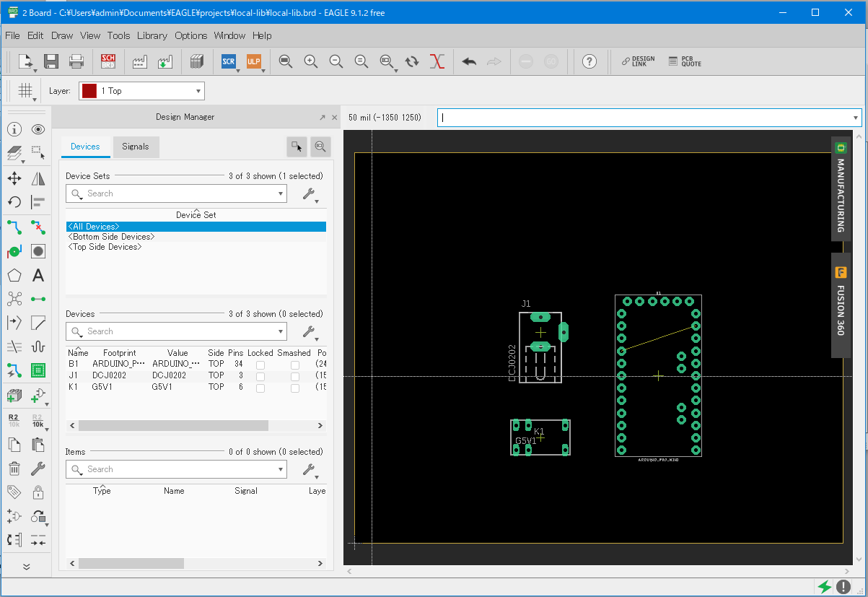
Task: Toggle select-in-editor button in Design Manager
Action: click(x=297, y=147)
